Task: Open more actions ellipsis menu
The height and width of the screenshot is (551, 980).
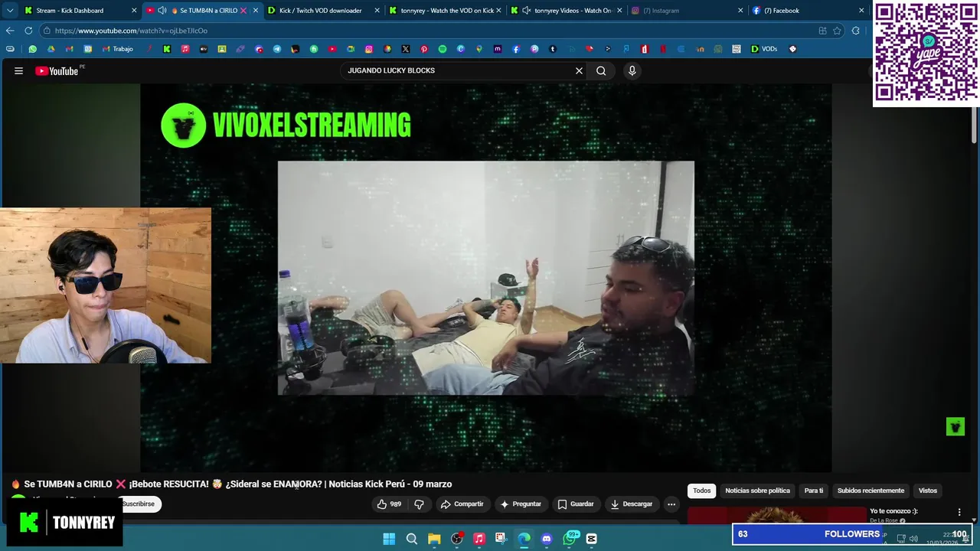Action: [x=671, y=504]
